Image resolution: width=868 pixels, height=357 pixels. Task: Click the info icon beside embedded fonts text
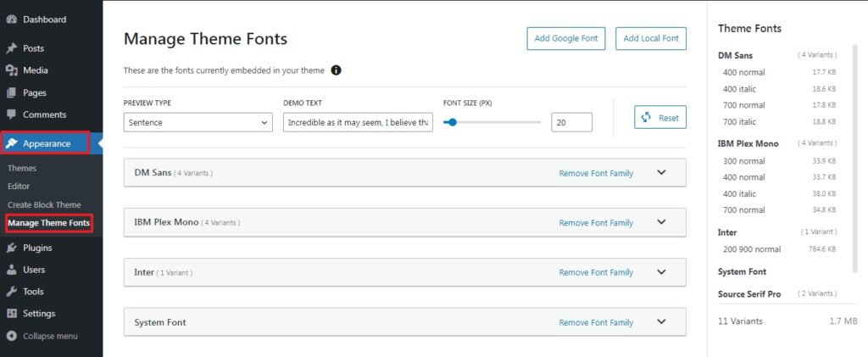(336, 70)
